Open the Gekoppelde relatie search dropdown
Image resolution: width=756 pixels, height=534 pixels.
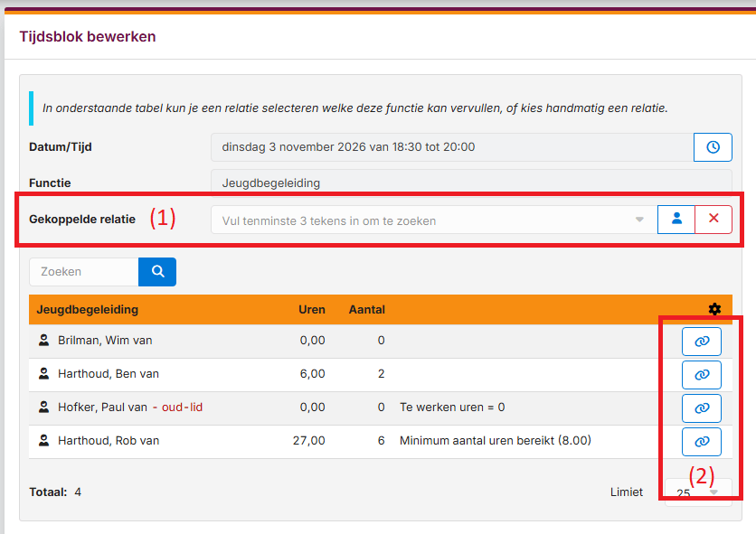(434, 220)
